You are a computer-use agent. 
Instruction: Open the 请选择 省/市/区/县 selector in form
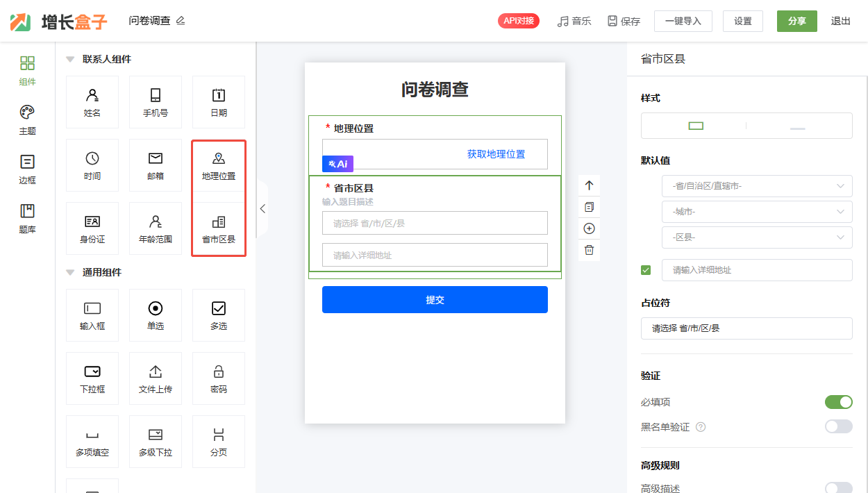(x=435, y=223)
